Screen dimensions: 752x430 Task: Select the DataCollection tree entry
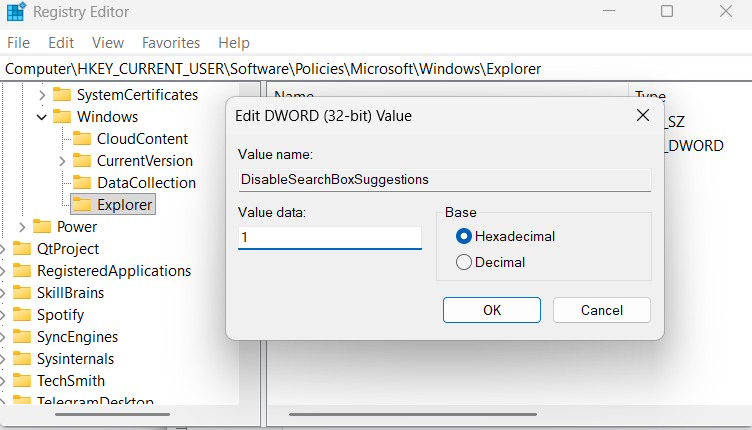[146, 183]
